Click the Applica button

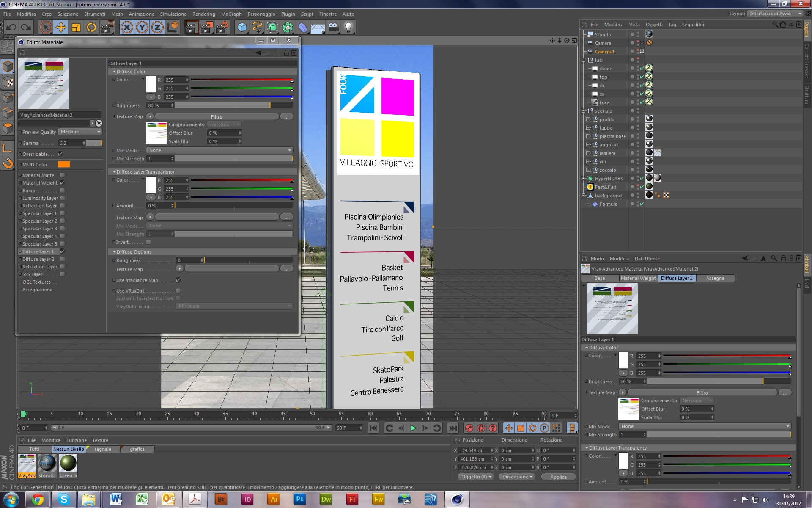coord(558,477)
